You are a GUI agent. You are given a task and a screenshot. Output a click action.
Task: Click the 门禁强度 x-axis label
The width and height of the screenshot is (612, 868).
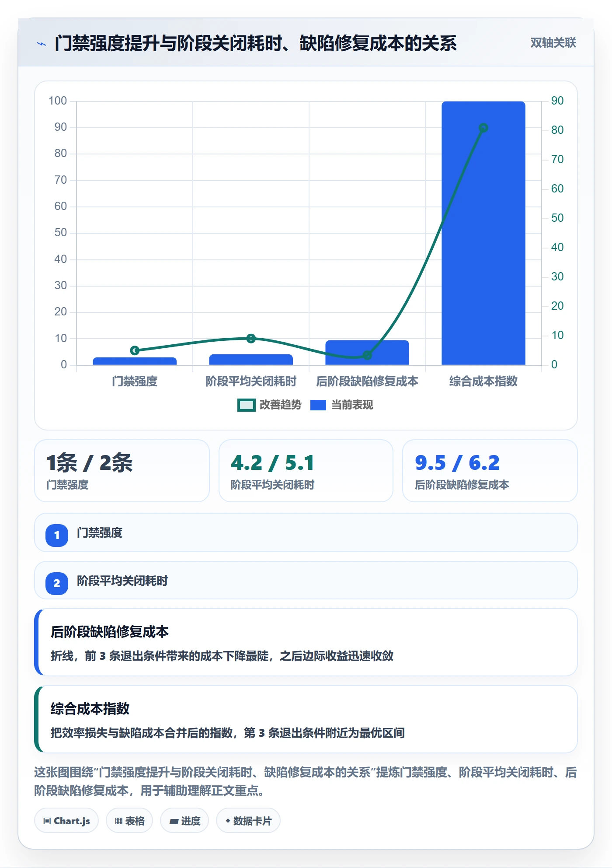tap(135, 381)
